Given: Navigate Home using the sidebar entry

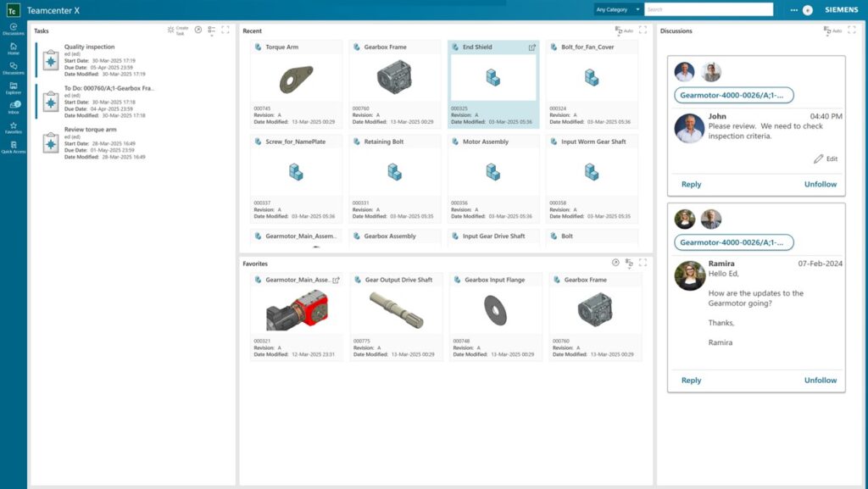Looking at the screenshot, I should [x=14, y=47].
